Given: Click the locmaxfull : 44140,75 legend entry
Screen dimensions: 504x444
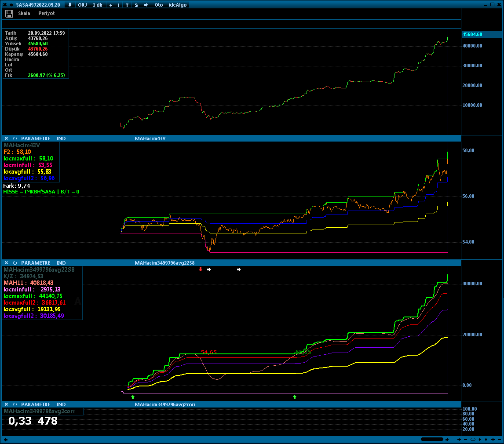Looking at the screenshot, I should tap(33, 296).
